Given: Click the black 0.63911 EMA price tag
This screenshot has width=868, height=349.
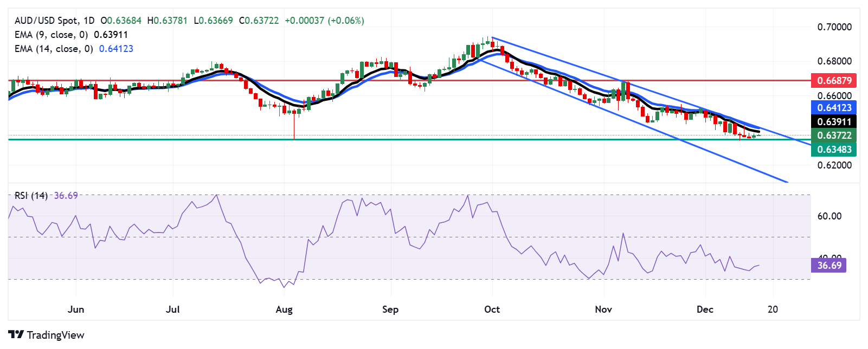Looking at the screenshot, I should (834, 121).
